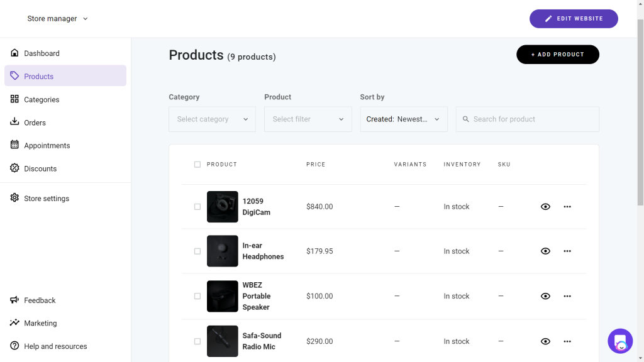This screenshot has height=362, width=644.
Task: Tick the select-all products checkbox
Action: (197, 165)
